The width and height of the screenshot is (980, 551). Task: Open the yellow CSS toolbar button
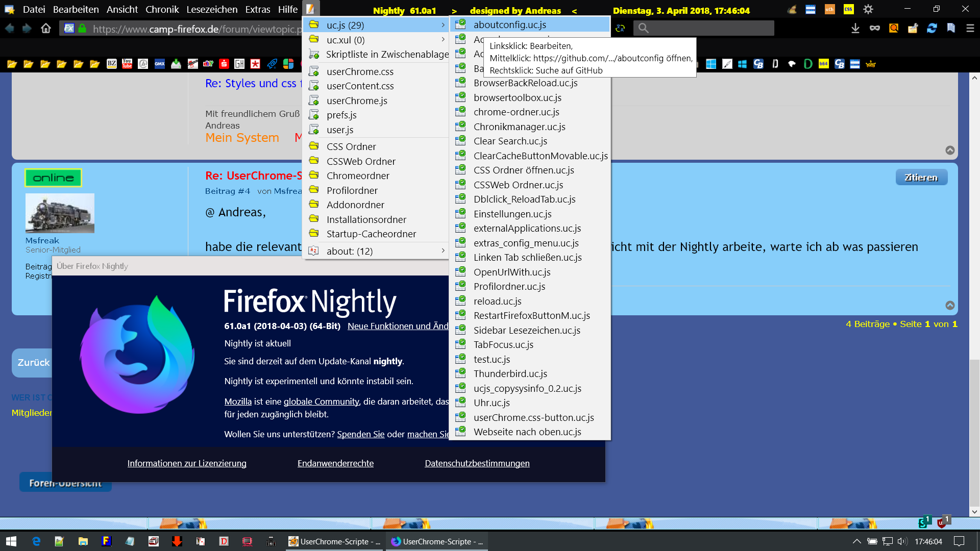(848, 9)
